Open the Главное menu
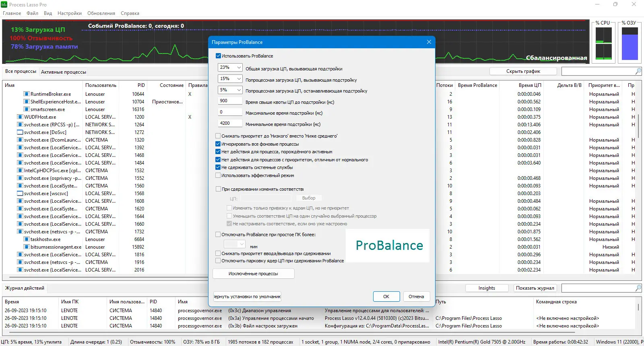This screenshot has width=644, height=346. coord(12,13)
